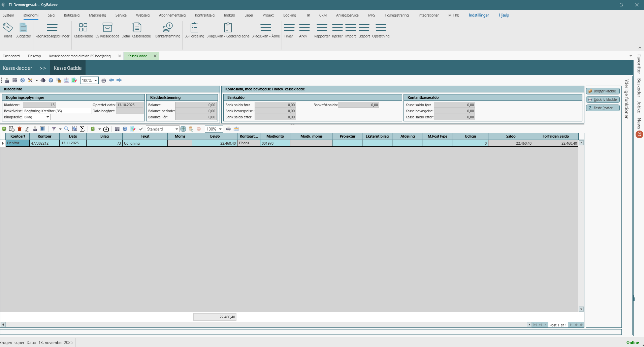Click the magnifier search icon in grid toolbar
Screen dimensions: 644x347
coord(67,129)
